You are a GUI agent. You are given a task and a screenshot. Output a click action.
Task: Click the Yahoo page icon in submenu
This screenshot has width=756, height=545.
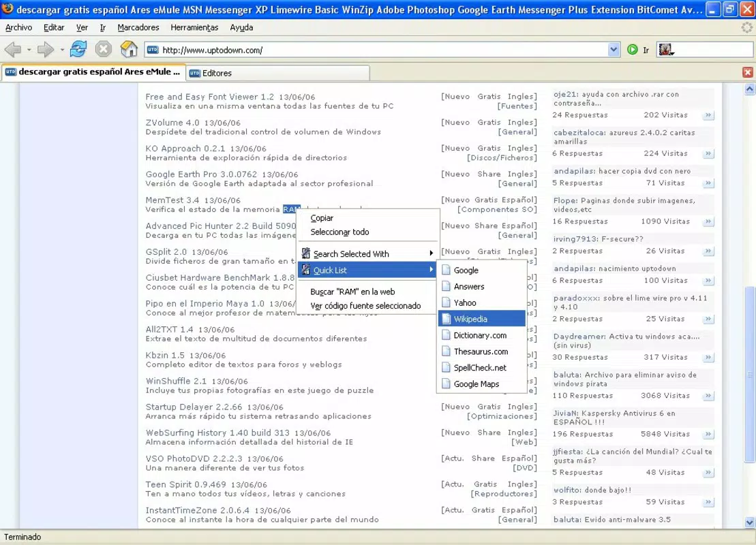[446, 302]
